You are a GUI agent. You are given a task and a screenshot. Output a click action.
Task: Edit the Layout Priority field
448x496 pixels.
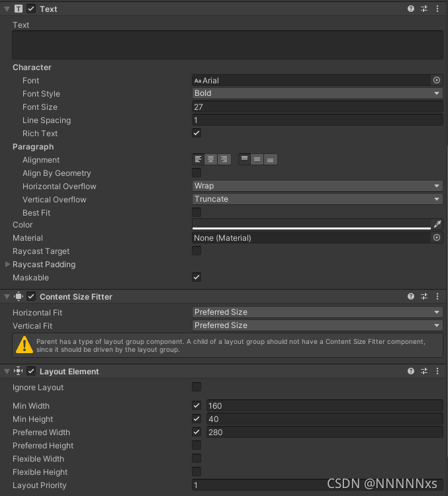coord(317,485)
